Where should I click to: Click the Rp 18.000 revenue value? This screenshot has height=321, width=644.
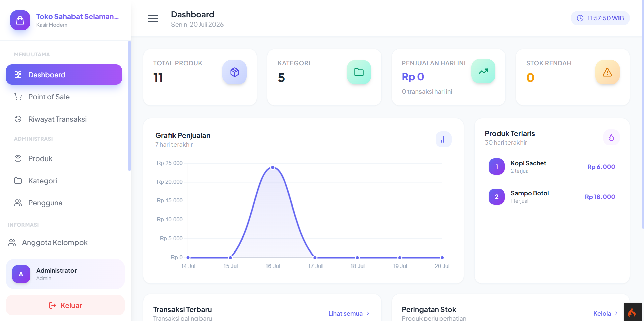click(x=600, y=197)
